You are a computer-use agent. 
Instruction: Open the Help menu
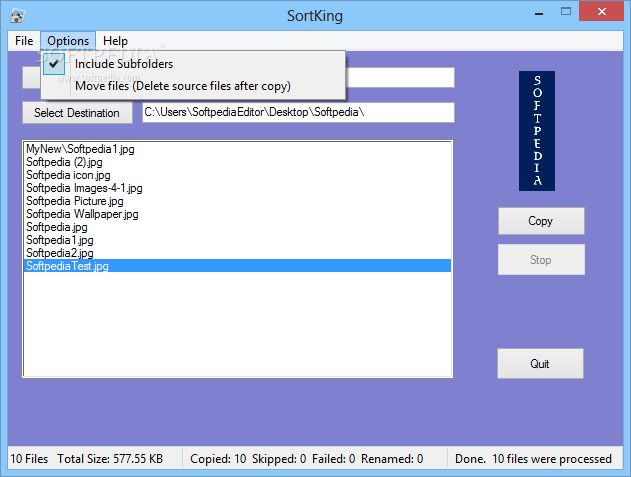115,41
